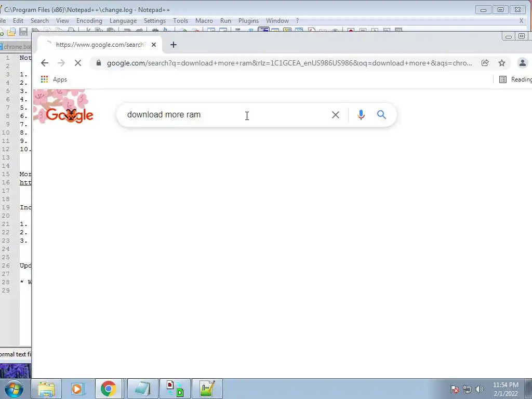Open the Encoding menu in Notepad++
The width and height of the screenshot is (532, 399).
89,21
